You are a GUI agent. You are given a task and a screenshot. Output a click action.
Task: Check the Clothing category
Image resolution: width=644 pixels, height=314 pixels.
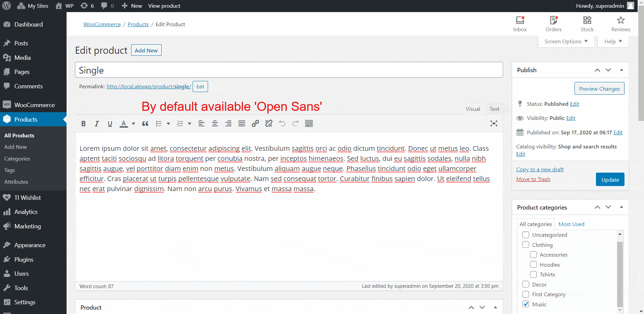point(526,245)
